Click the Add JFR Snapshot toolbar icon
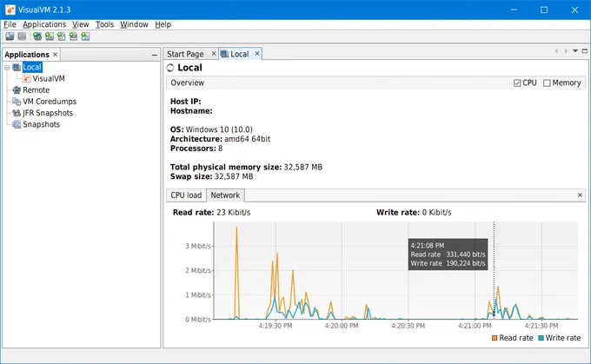591x364 pixels. pyautogui.click(x=73, y=36)
